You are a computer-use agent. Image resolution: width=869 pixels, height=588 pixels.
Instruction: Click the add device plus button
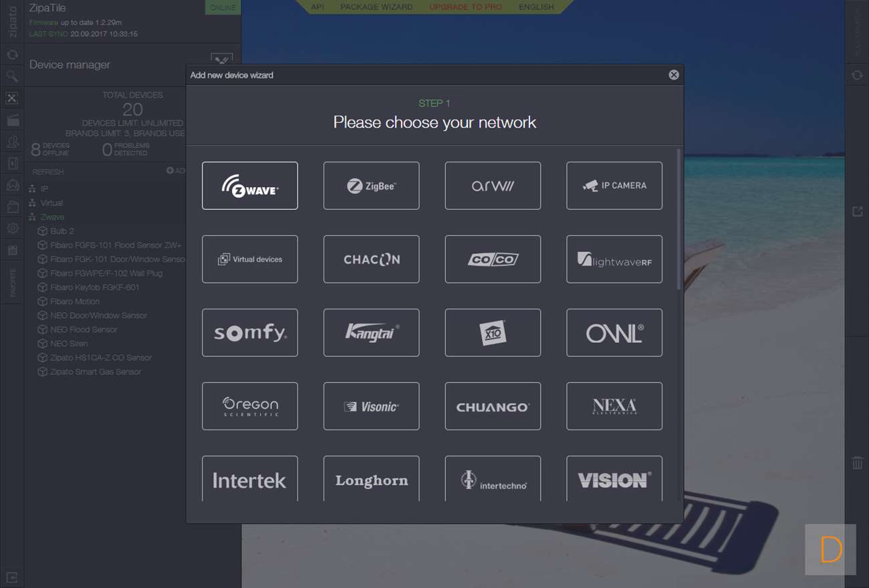pos(175,171)
